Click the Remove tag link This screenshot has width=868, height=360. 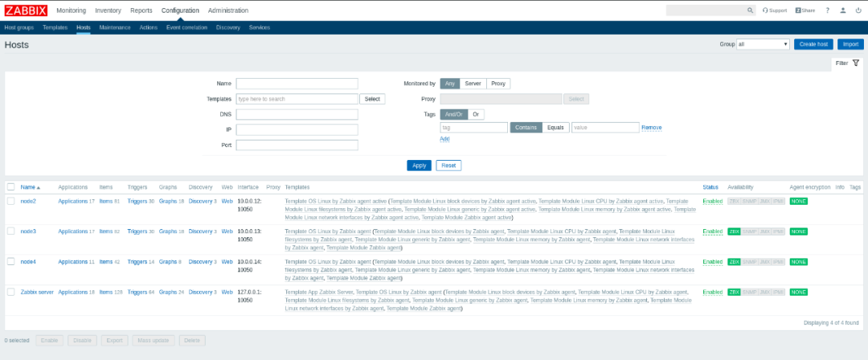pos(652,128)
